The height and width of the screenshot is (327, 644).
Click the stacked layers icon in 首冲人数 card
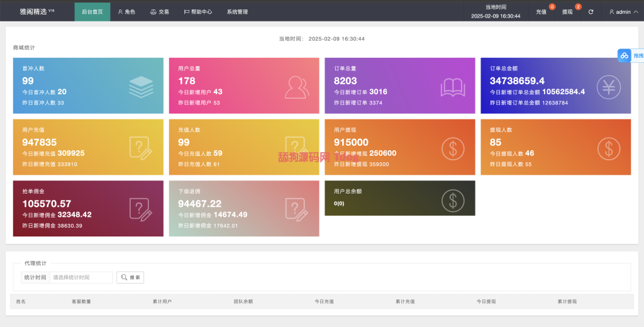click(x=141, y=87)
